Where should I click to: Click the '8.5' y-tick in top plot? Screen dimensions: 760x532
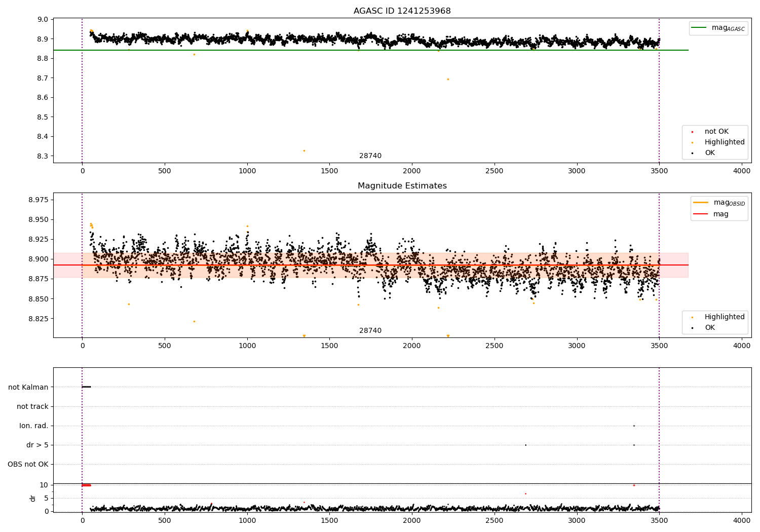pos(43,117)
